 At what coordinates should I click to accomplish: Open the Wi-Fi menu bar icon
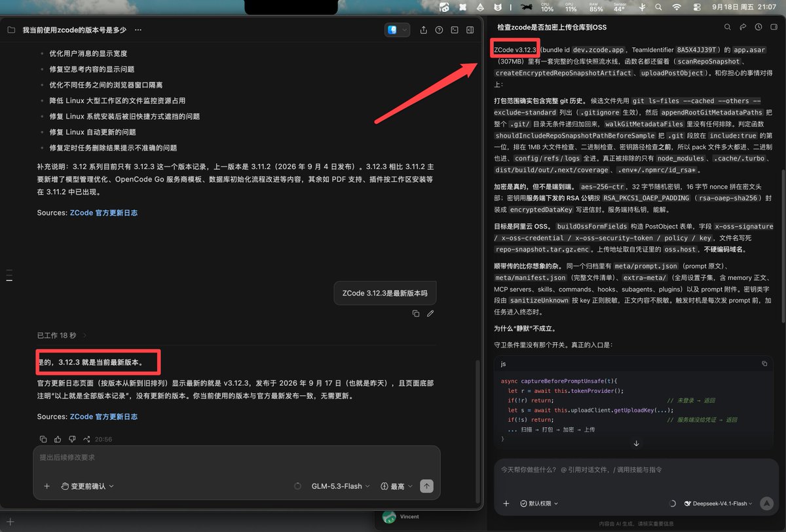[676, 8]
